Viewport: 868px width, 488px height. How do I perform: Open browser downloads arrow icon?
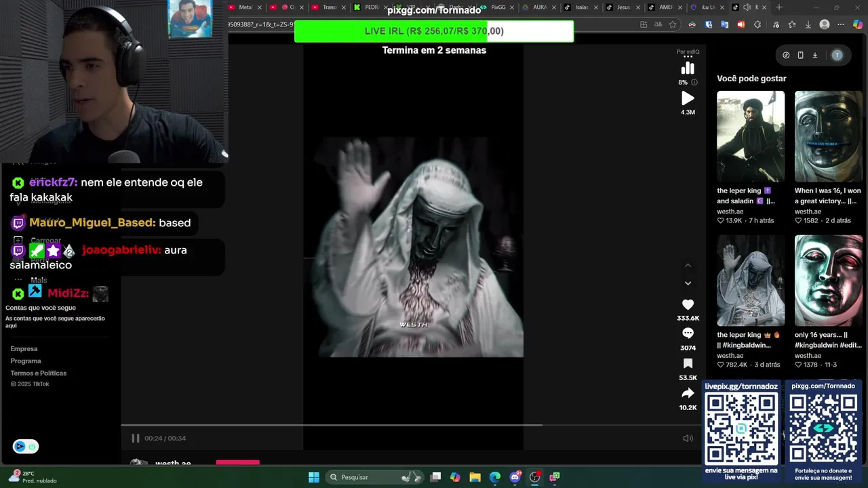tap(808, 24)
